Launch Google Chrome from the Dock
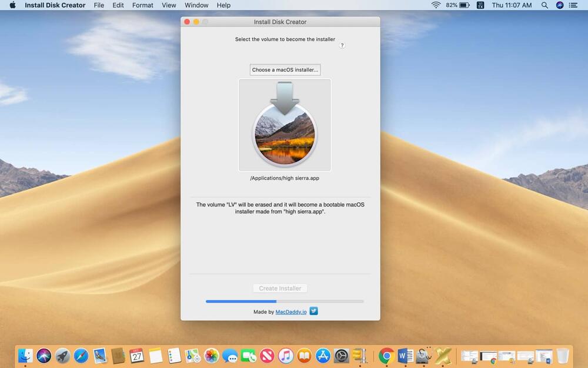588x368 pixels. (x=386, y=356)
